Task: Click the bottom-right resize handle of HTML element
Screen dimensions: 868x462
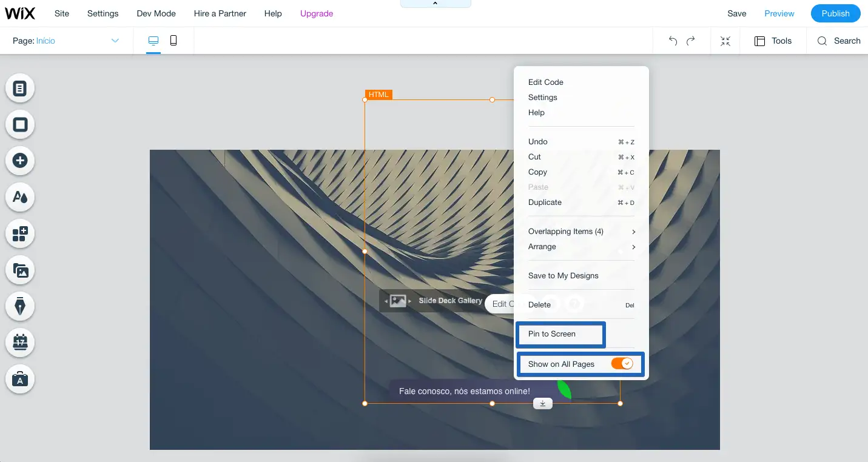Action: (620, 403)
